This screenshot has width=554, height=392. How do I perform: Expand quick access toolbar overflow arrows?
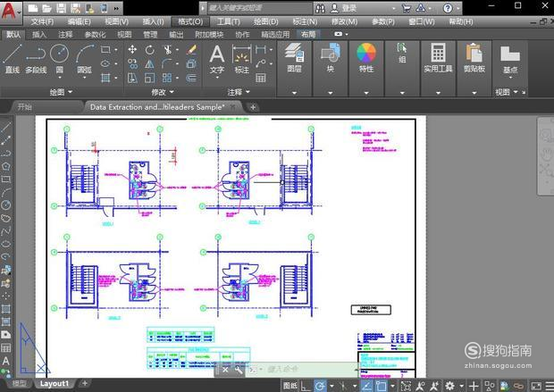point(116,8)
